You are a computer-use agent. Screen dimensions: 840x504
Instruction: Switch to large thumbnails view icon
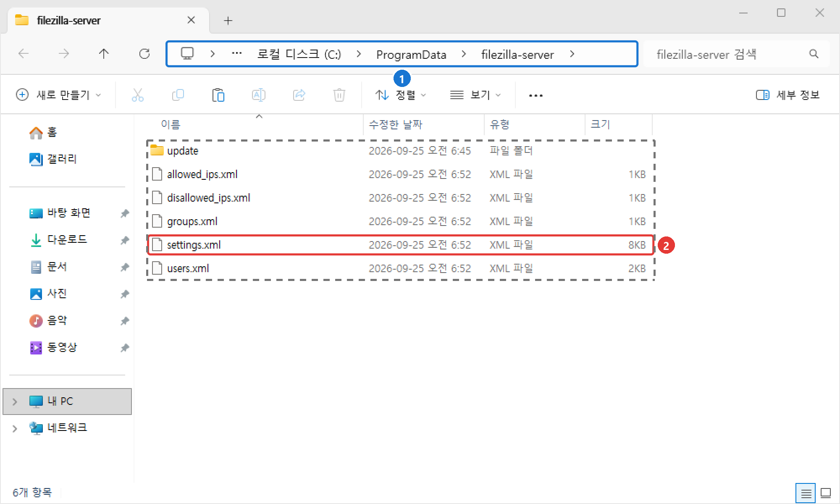(x=826, y=493)
